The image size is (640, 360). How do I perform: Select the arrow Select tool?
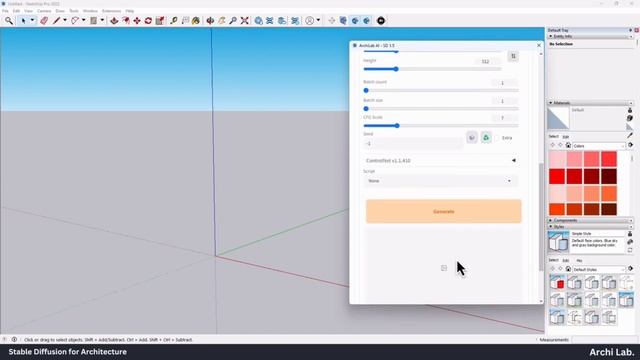(x=23, y=20)
